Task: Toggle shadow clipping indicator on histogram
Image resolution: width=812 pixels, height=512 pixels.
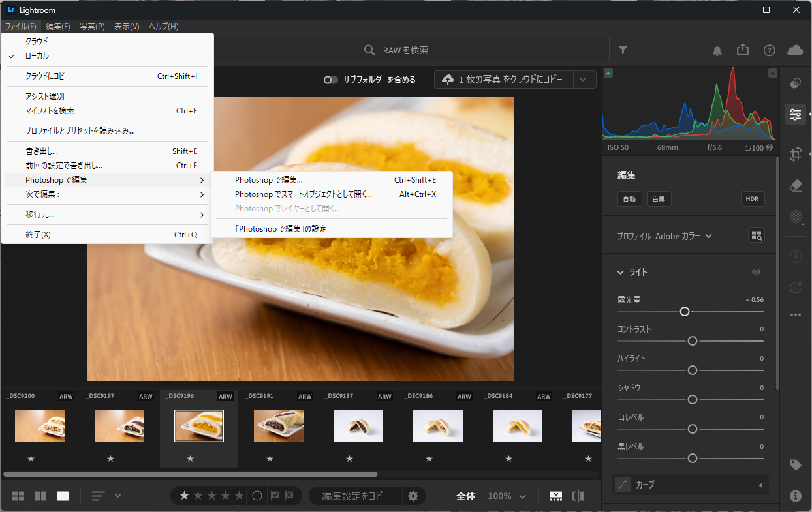Action: point(608,73)
